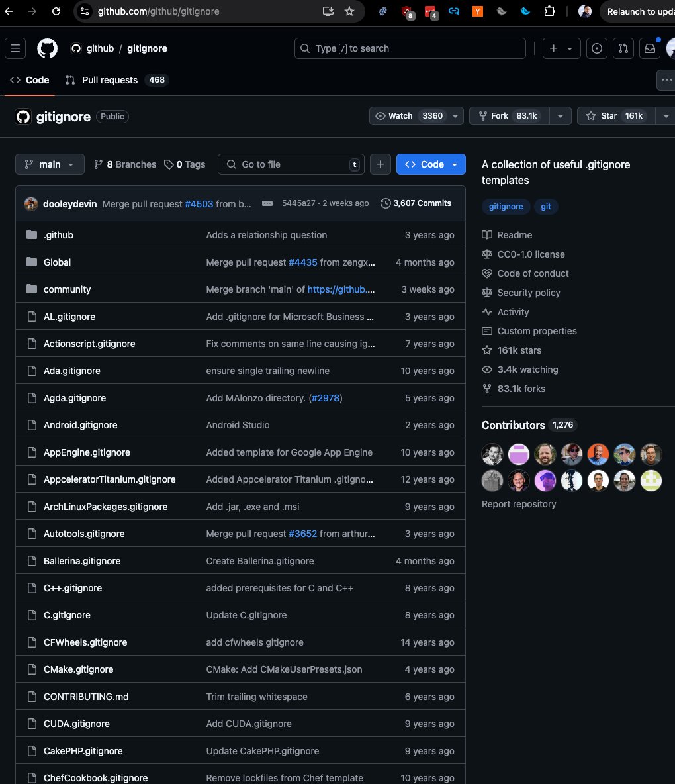
Task: Click the git topic tag
Action: (545, 206)
